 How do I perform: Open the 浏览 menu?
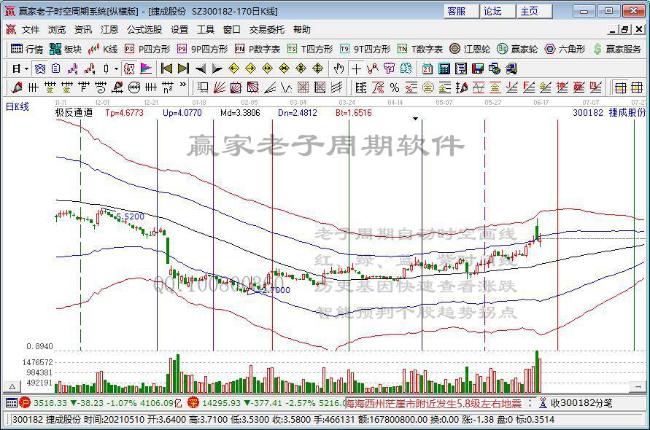click(57, 30)
